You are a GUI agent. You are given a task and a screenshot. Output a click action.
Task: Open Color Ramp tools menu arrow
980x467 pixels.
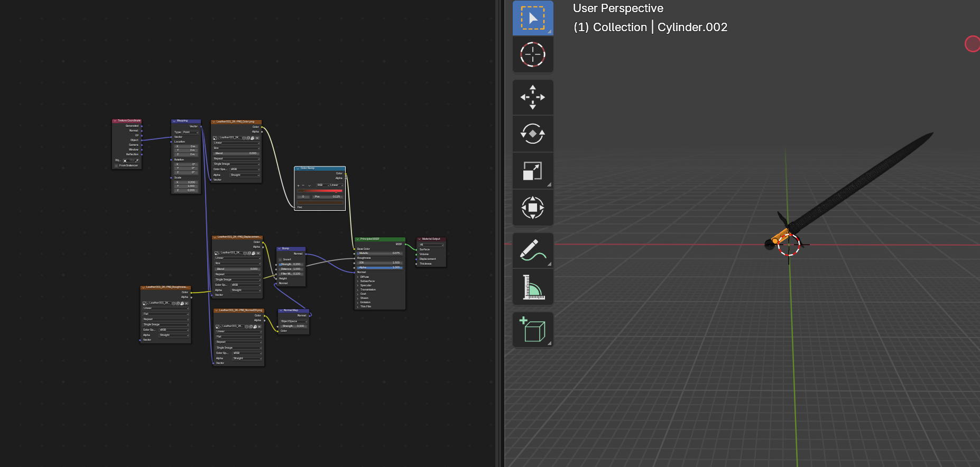[x=310, y=185]
